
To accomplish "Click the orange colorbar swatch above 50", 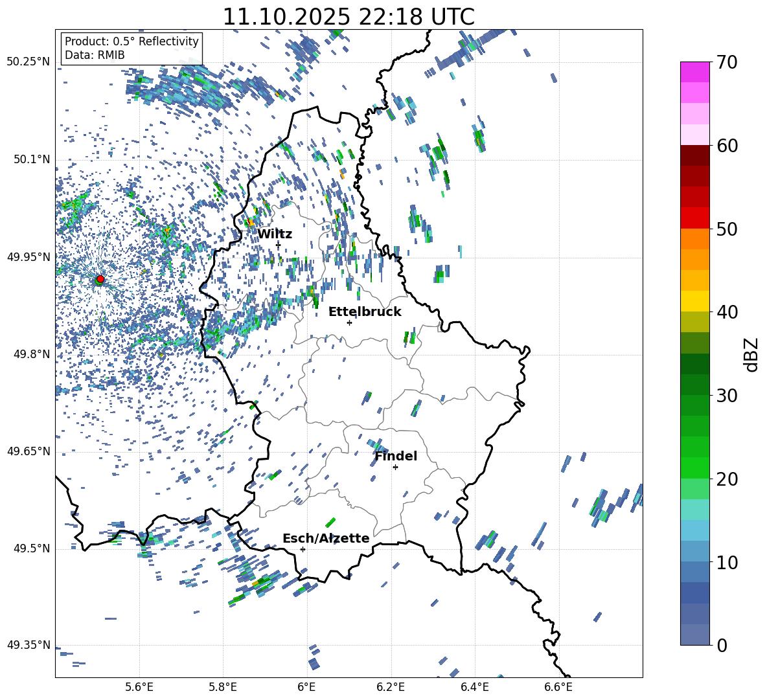I will coord(695,239).
